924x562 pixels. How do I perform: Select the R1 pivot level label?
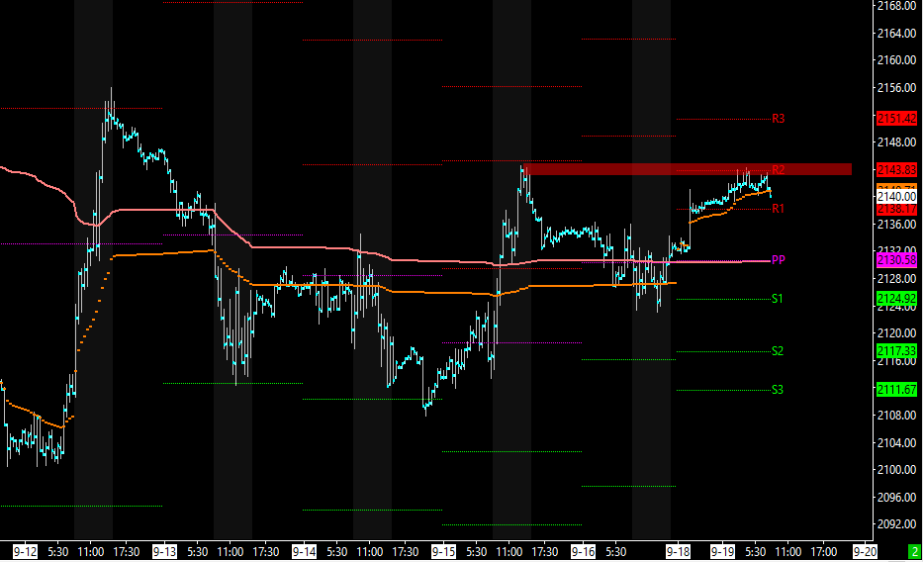(x=778, y=209)
